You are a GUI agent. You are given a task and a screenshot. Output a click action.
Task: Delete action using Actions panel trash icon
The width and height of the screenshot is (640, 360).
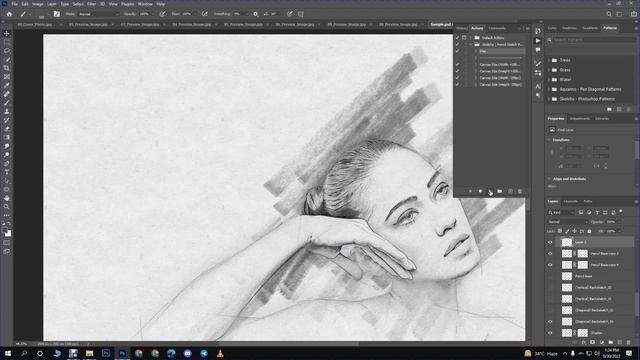tap(520, 191)
